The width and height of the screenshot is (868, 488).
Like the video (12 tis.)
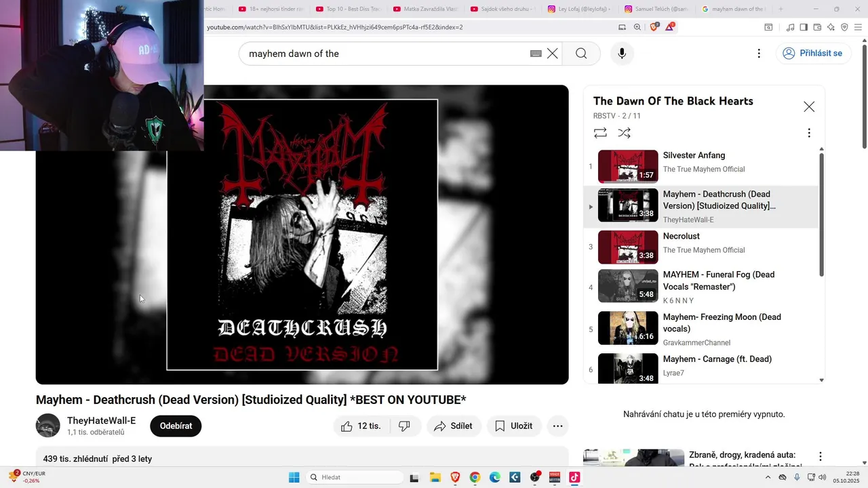pos(361,426)
